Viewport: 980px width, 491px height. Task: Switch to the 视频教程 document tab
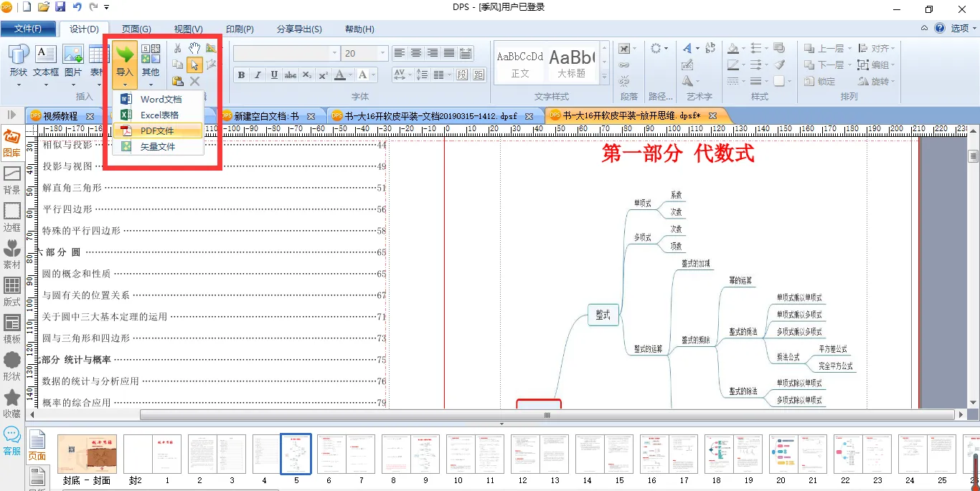click(x=60, y=116)
